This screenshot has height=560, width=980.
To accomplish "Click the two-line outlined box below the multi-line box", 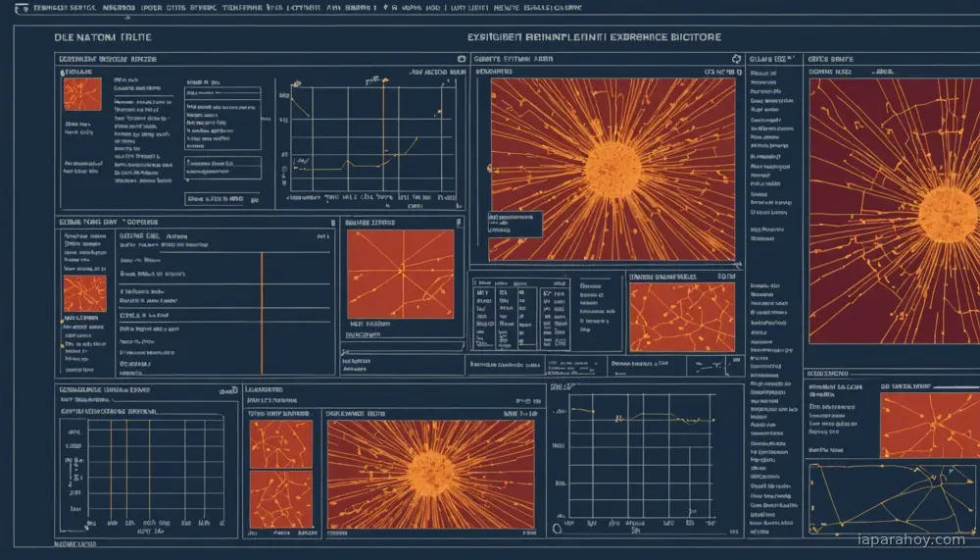I will point(222,168).
